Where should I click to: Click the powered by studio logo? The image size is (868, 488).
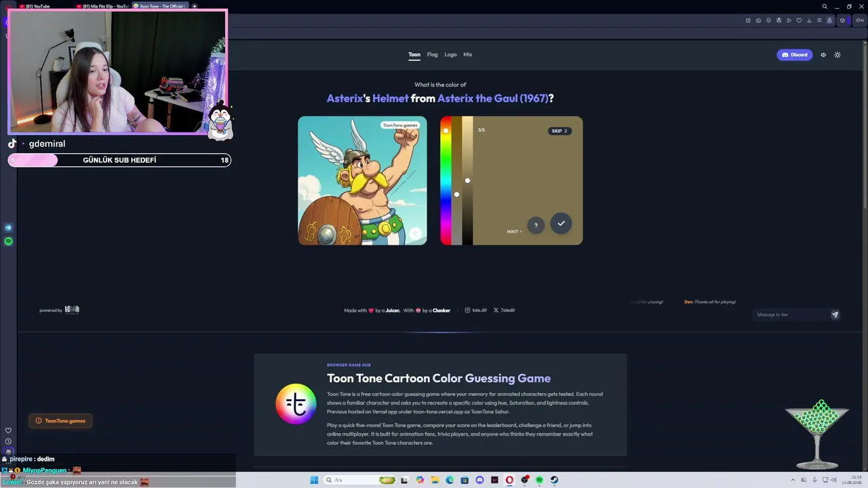72,310
